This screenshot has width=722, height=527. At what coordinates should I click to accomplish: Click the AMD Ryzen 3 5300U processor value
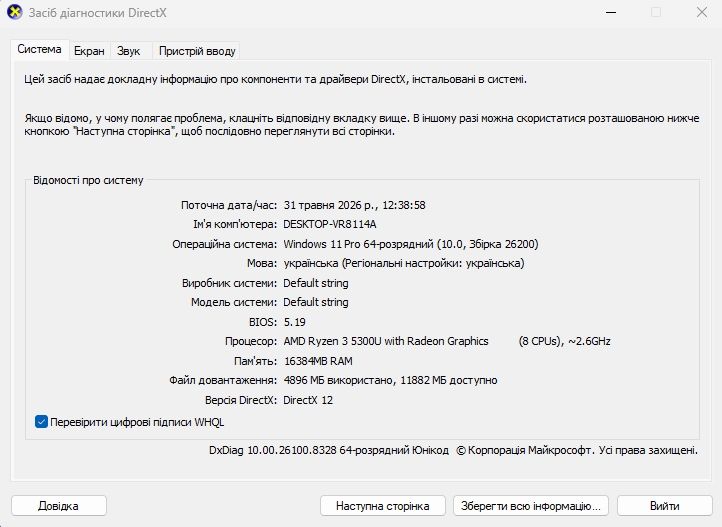click(x=447, y=341)
